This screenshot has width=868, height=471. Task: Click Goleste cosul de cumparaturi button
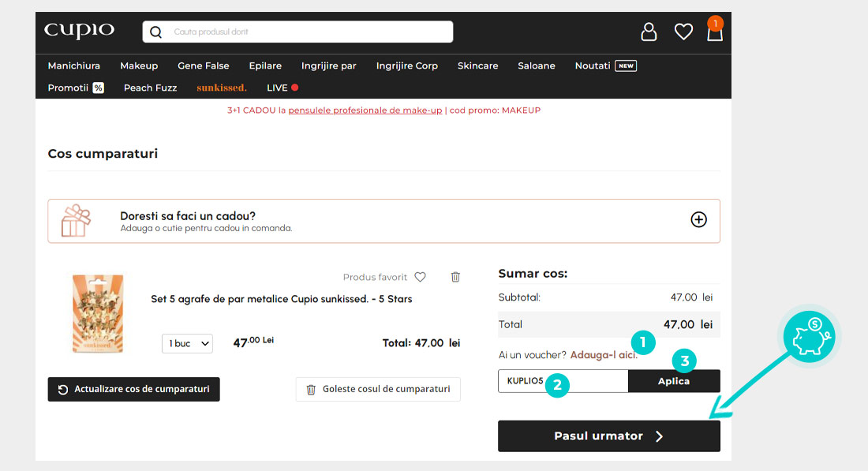click(x=378, y=389)
